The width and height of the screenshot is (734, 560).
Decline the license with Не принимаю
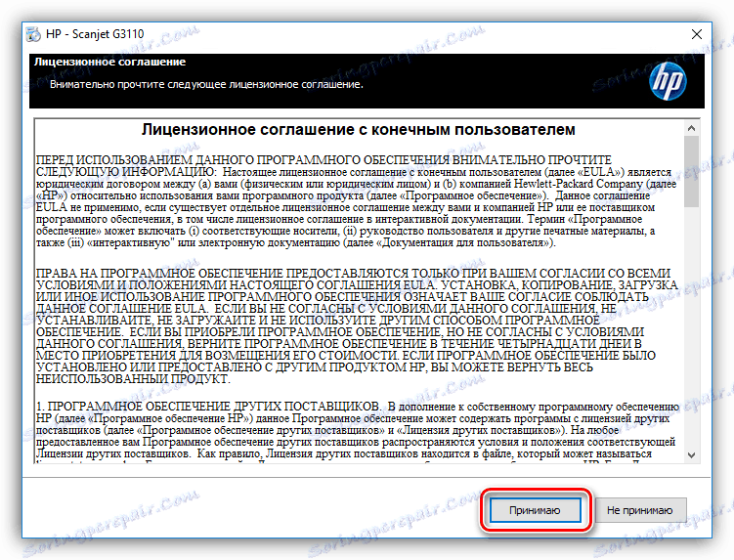[x=640, y=510]
